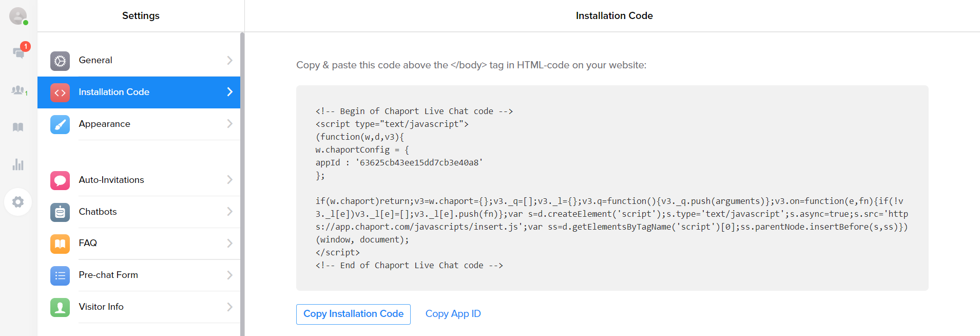This screenshot has width=980, height=336.
Task: Select the General settings item
Action: click(139, 61)
